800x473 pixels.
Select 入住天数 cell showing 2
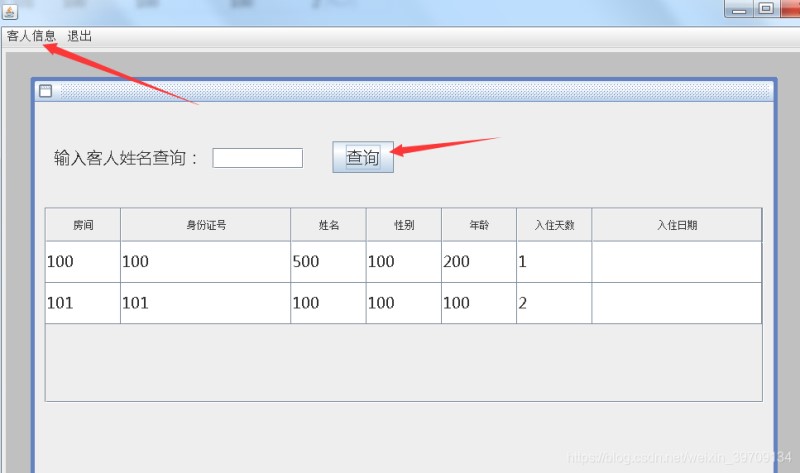tap(554, 303)
